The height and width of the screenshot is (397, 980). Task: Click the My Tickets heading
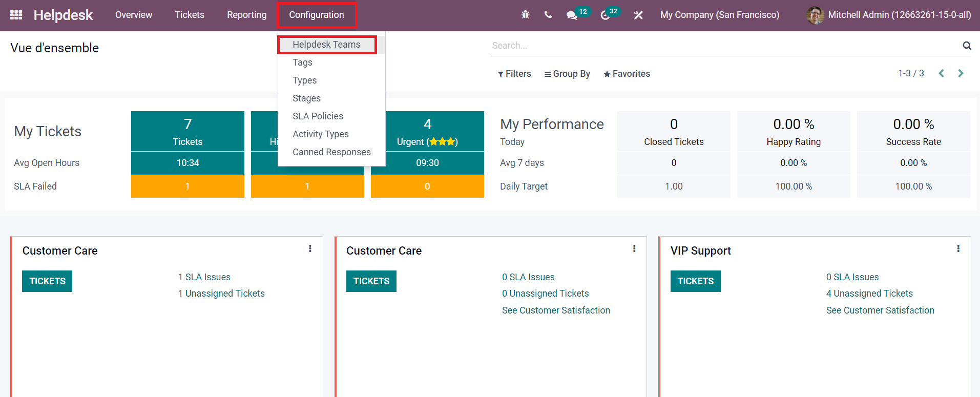[x=48, y=132]
